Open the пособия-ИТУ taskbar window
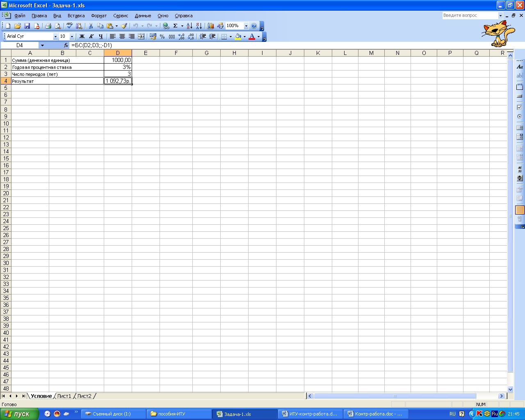The width and height of the screenshot is (525, 420). [x=179, y=414]
